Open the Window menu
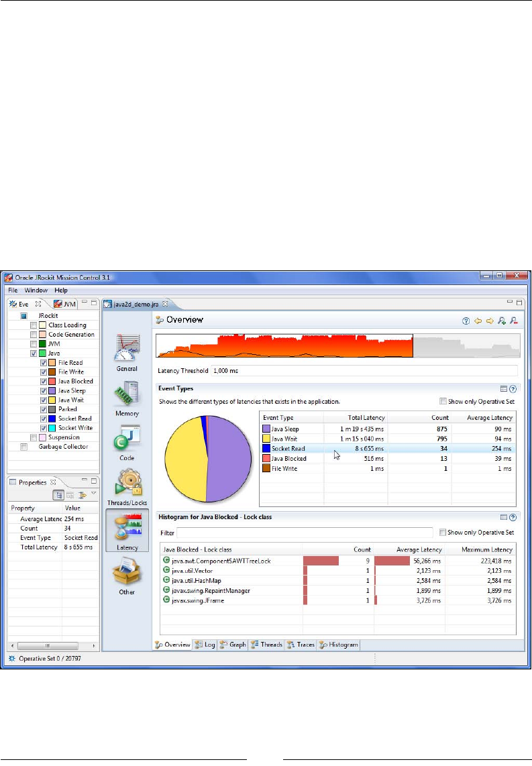The image size is (532, 766). tap(36, 290)
